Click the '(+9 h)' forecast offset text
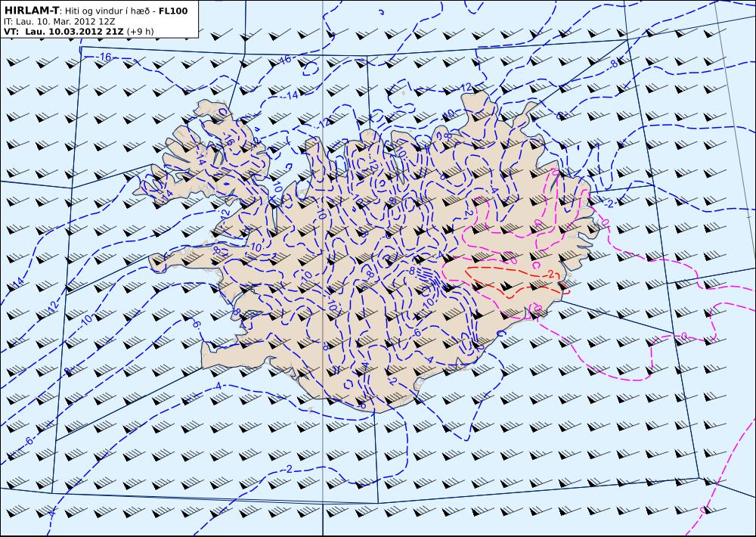Screen dimensions: 756x537 coord(141,31)
